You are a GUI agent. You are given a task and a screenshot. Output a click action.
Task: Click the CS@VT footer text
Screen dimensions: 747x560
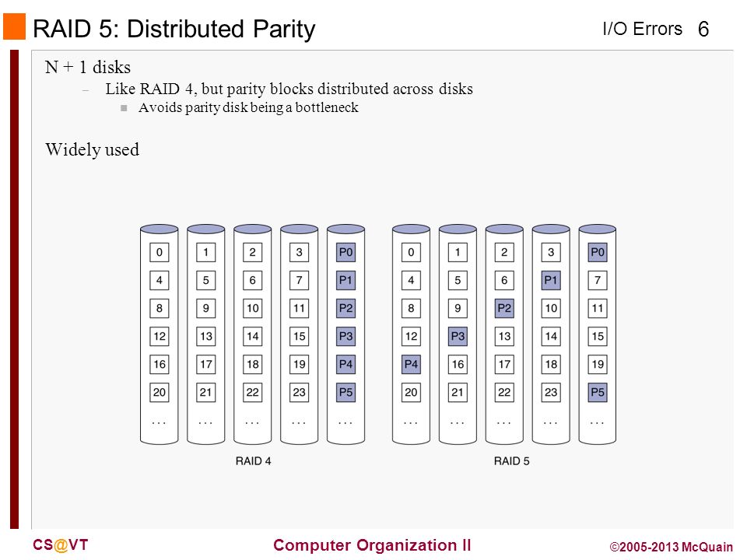click(x=61, y=544)
